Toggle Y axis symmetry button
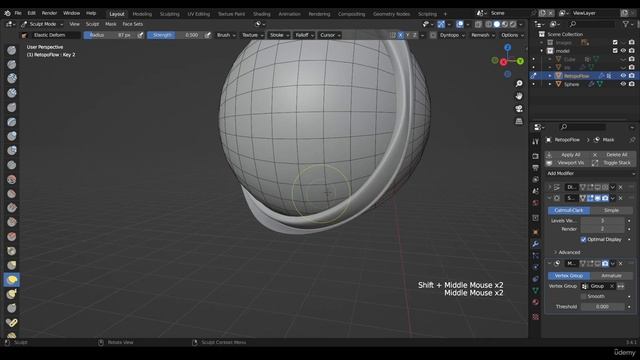Image resolution: width=640 pixels, height=360 pixels. coord(408,35)
